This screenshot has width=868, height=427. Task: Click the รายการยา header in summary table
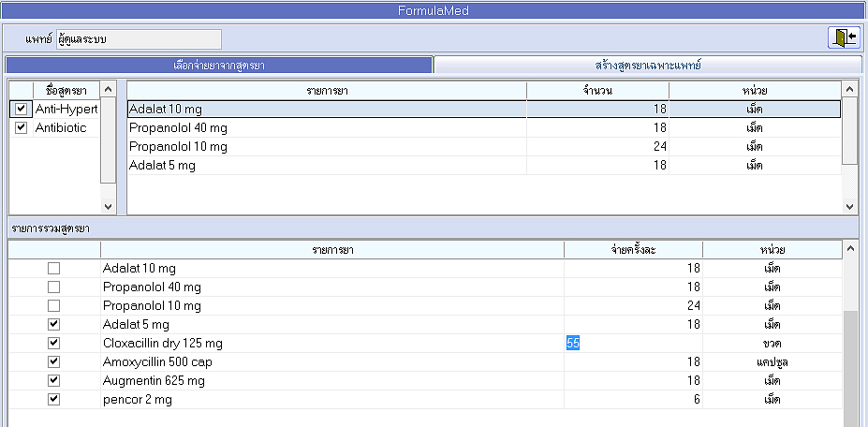332,250
